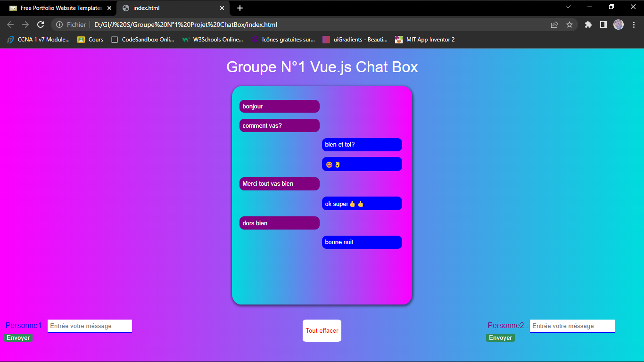Click the "comment vas?" message bubble
The width and height of the screenshot is (644, 362).
(x=280, y=125)
